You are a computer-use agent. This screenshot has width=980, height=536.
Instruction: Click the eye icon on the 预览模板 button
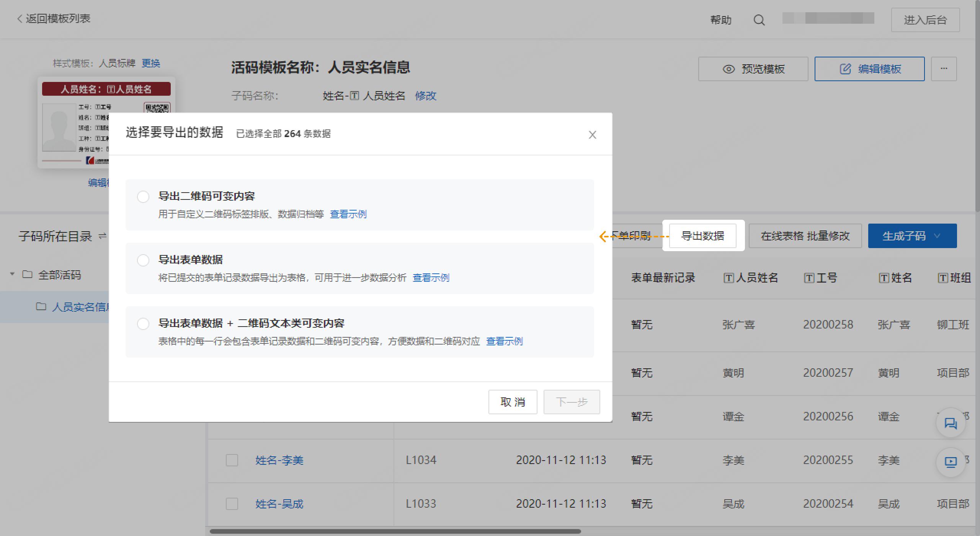tap(730, 69)
